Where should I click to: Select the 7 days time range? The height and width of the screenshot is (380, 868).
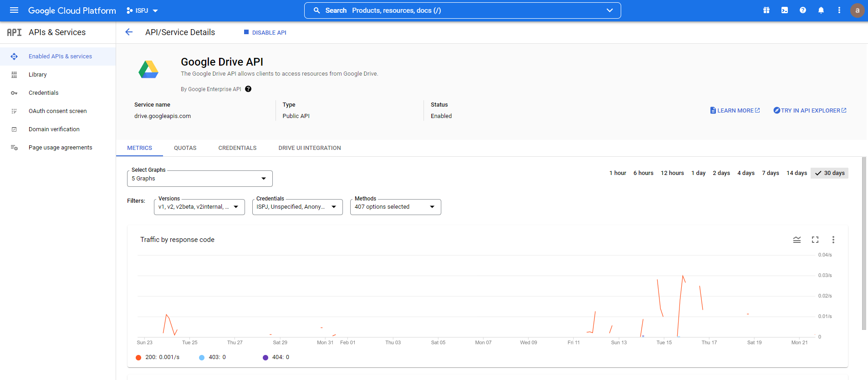pos(771,173)
